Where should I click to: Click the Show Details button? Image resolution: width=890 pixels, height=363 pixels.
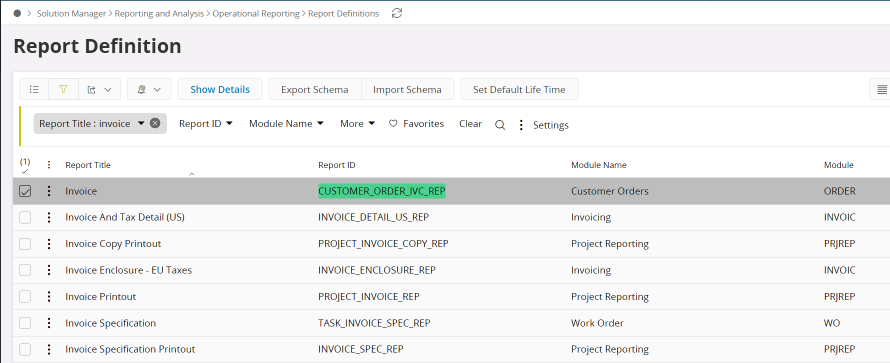pos(220,90)
